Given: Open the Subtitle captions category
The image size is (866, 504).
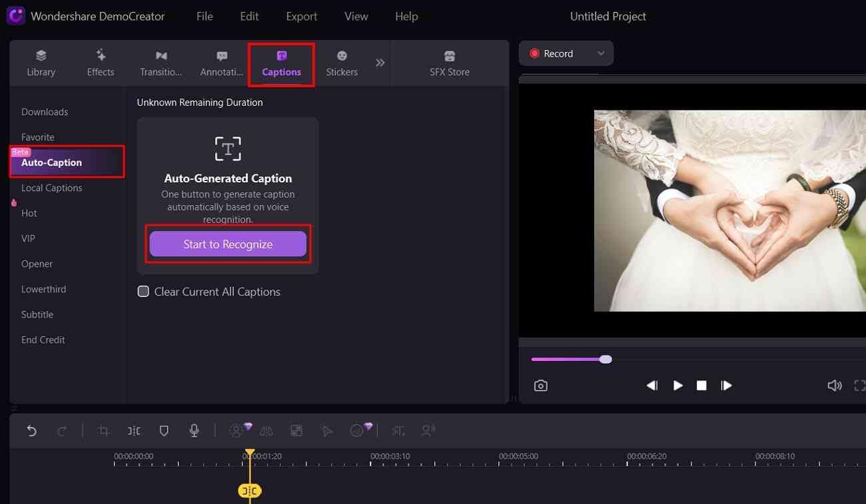Looking at the screenshot, I should (x=37, y=314).
